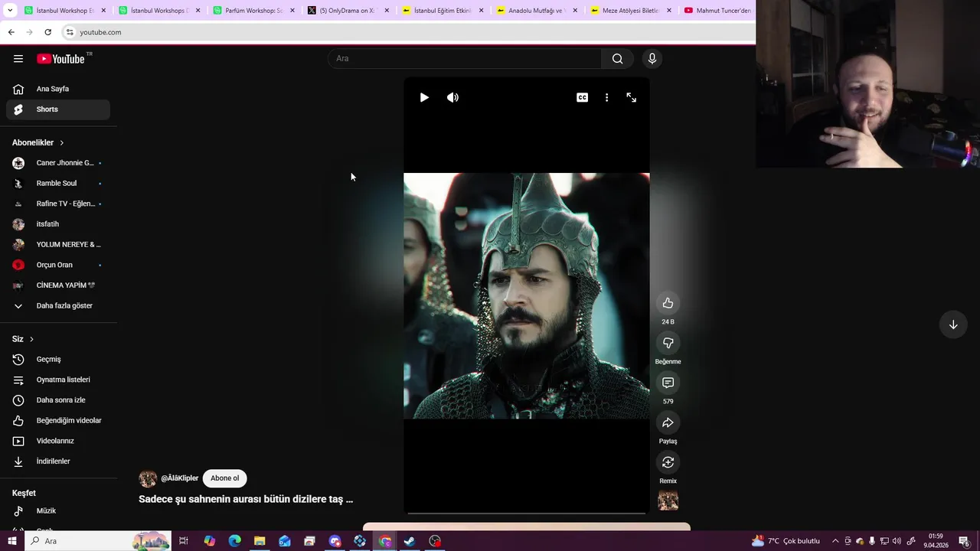
Task: Start voice search with the microphone icon
Action: point(652,59)
